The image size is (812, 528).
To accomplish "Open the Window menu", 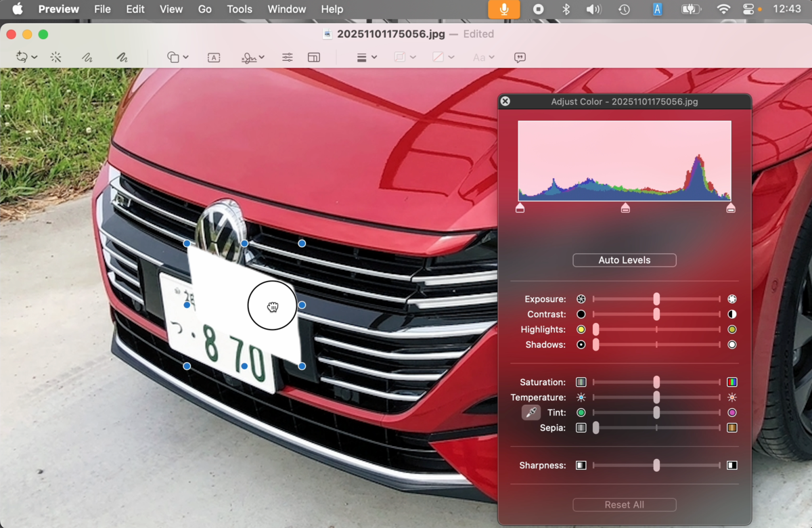I will (x=286, y=9).
